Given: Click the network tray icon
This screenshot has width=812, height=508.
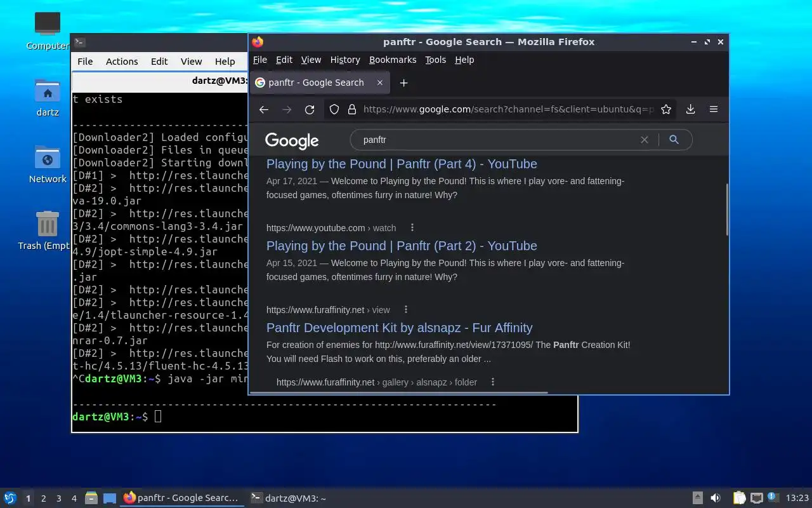Looking at the screenshot, I should point(756,498).
